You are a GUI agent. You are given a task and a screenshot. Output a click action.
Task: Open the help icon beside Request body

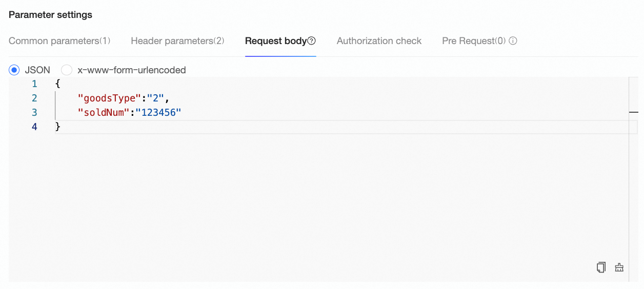point(311,41)
